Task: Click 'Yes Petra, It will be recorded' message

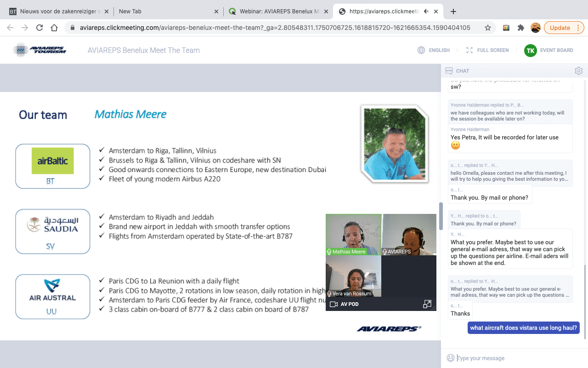Action: 504,137
